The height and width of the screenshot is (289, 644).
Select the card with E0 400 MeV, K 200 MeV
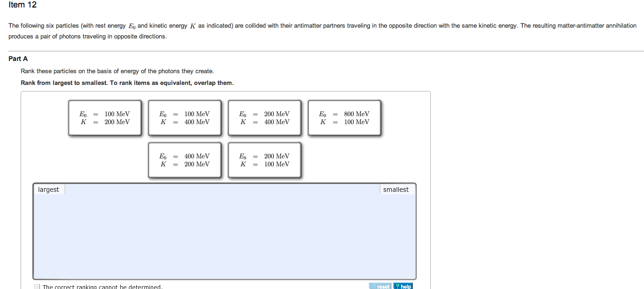[185, 160]
